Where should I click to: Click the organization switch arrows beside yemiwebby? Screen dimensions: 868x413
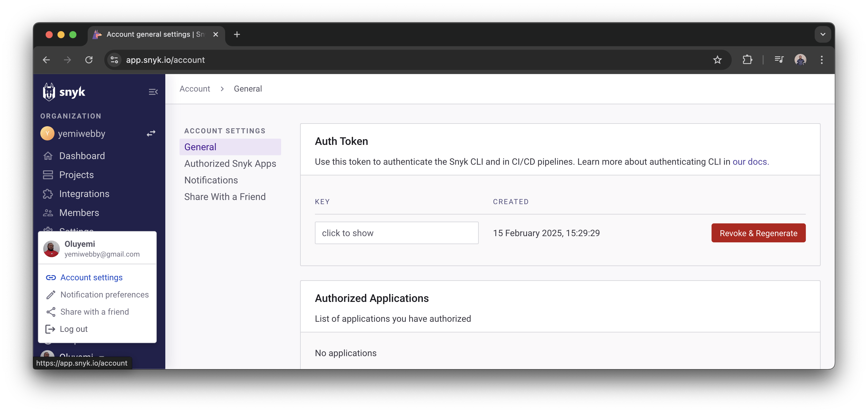[x=150, y=133]
